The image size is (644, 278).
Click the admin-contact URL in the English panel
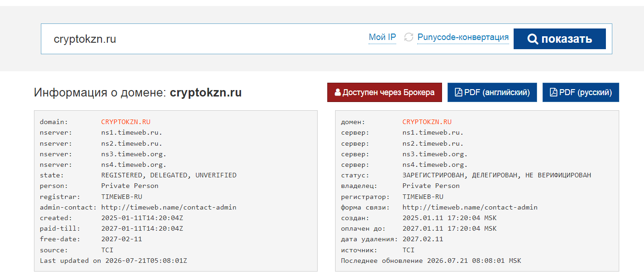(169, 207)
